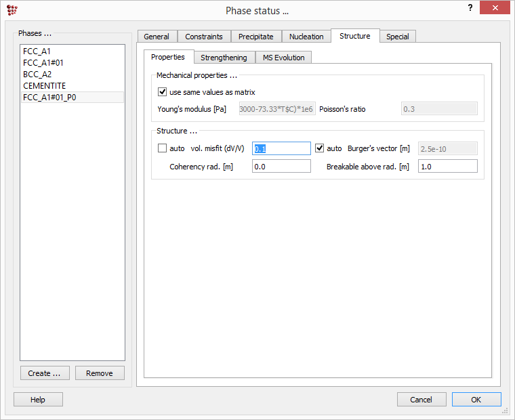The image size is (515, 420).
Task: Switch to the General tab
Action: tap(157, 37)
